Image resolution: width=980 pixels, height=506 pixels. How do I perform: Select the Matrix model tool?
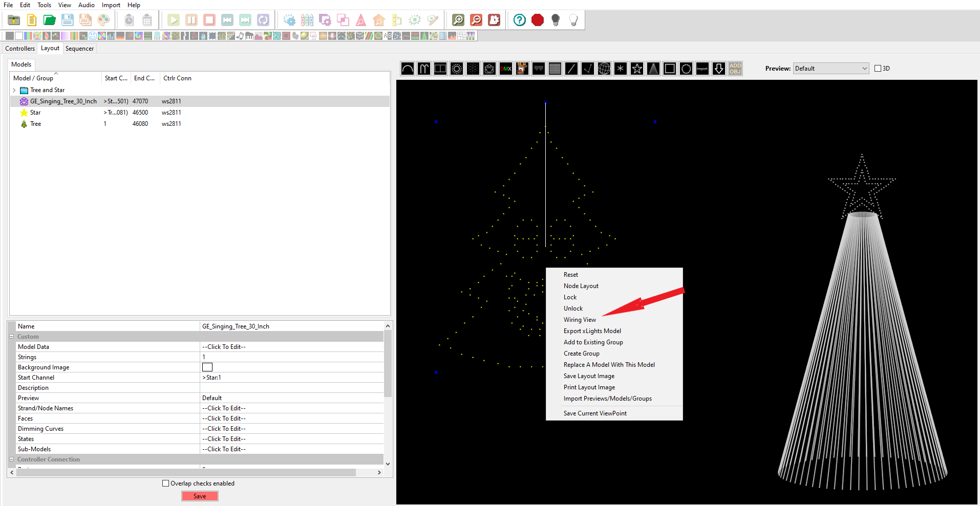tap(555, 69)
